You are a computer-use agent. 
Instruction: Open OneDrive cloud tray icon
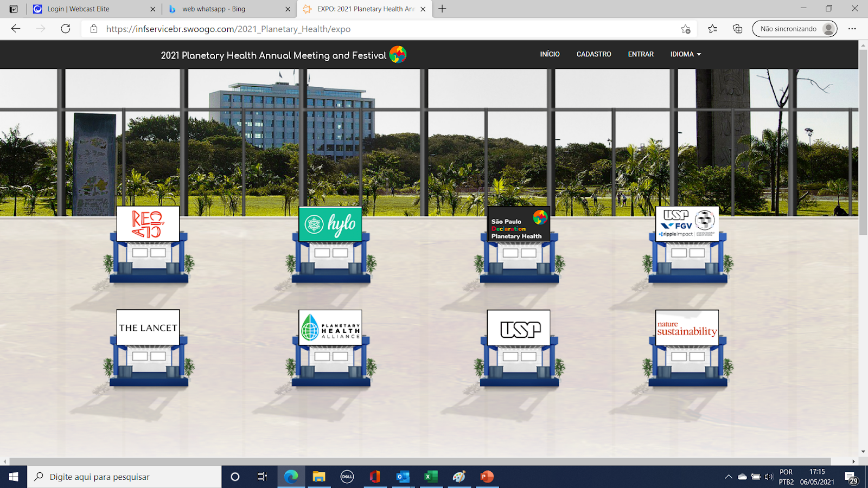click(x=742, y=477)
